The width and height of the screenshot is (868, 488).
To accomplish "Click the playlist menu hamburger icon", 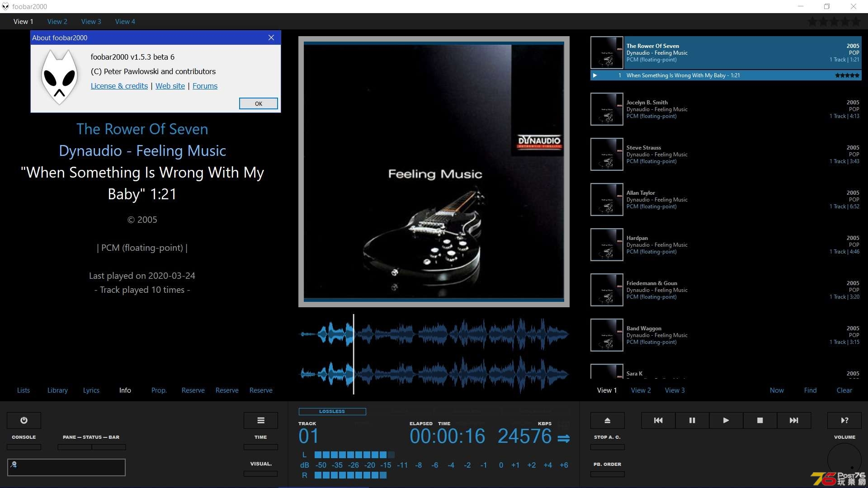I will 260,420.
